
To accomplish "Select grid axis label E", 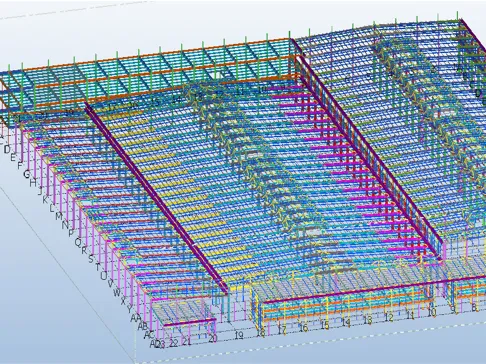I will (x=13, y=157).
